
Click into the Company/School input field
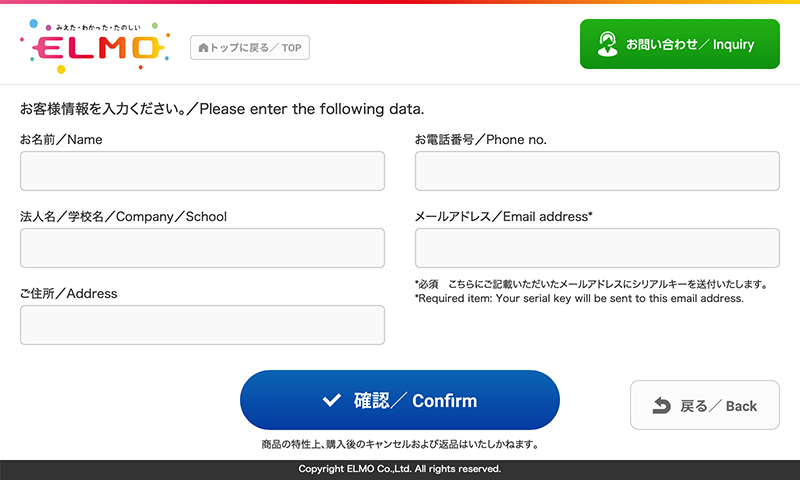click(x=202, y=248)
